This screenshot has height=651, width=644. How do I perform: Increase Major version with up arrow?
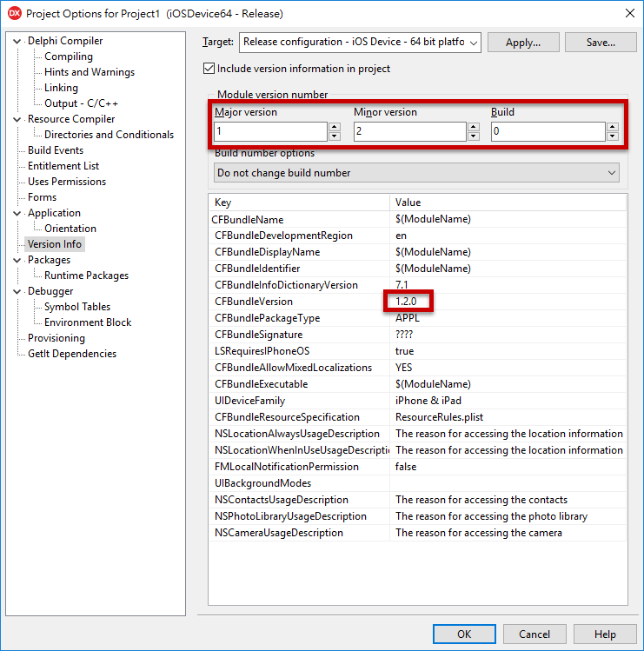pos(335,127)
